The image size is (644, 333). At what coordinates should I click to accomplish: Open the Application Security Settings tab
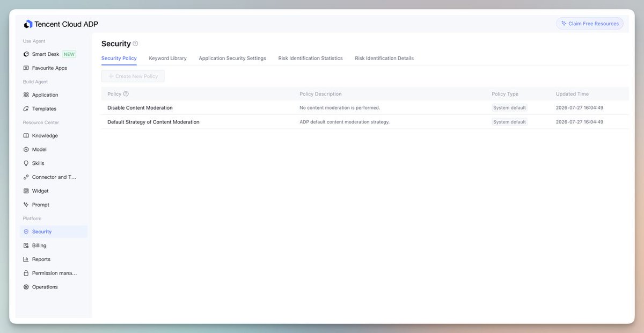pyautogui.click(x=232, y=58)
